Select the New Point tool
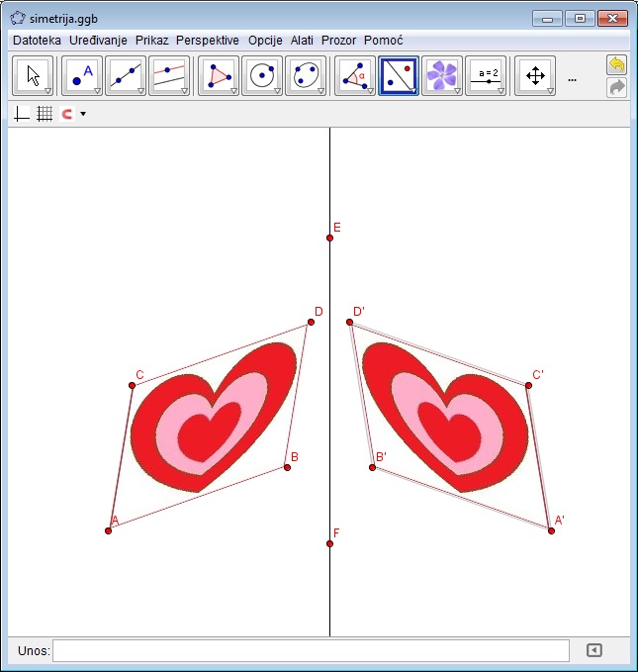Screen dimensions: 638x672 (82, 75)
